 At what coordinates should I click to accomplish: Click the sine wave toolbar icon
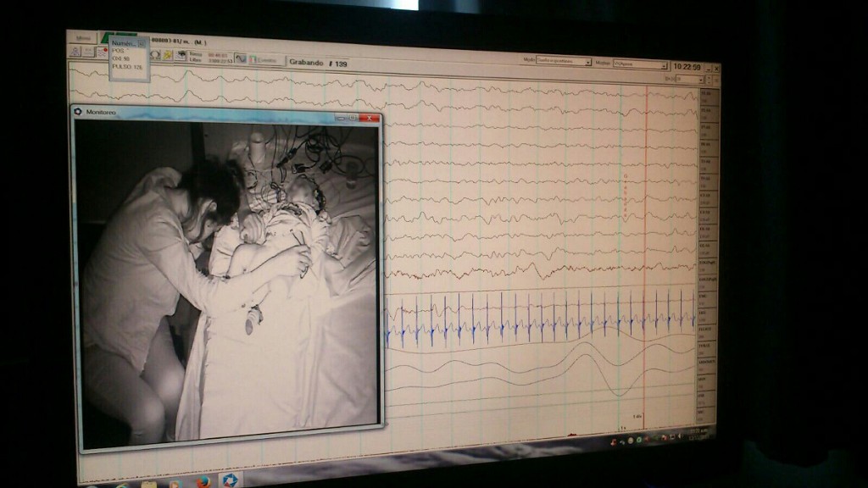(240, 58)
